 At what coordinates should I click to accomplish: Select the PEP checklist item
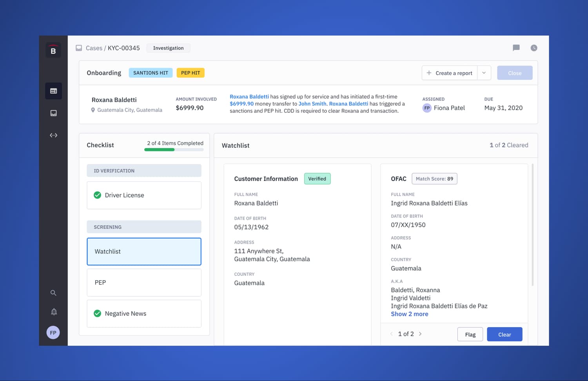tap(144, 283)
